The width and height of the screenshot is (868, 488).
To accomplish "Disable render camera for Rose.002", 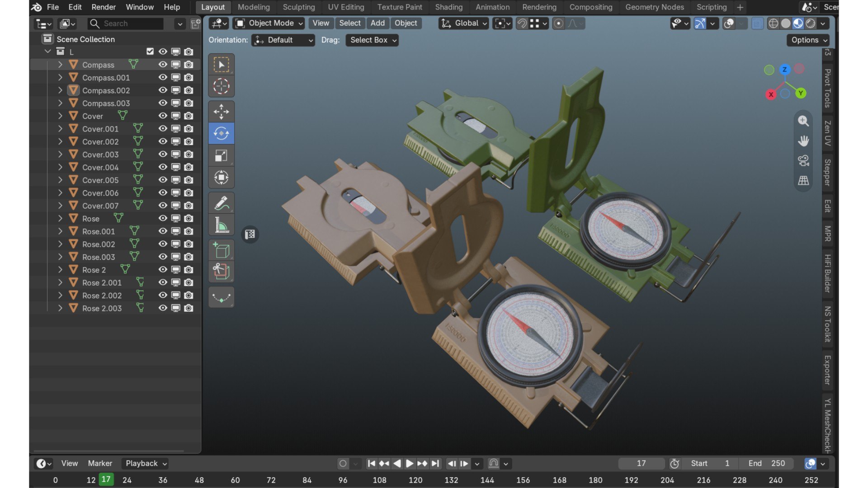I will point(189,244).
